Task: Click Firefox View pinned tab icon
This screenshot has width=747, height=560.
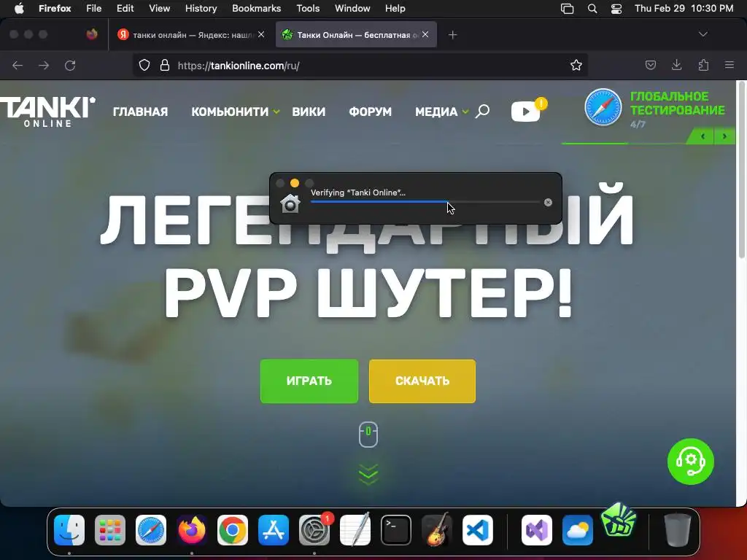Action: 92,34
